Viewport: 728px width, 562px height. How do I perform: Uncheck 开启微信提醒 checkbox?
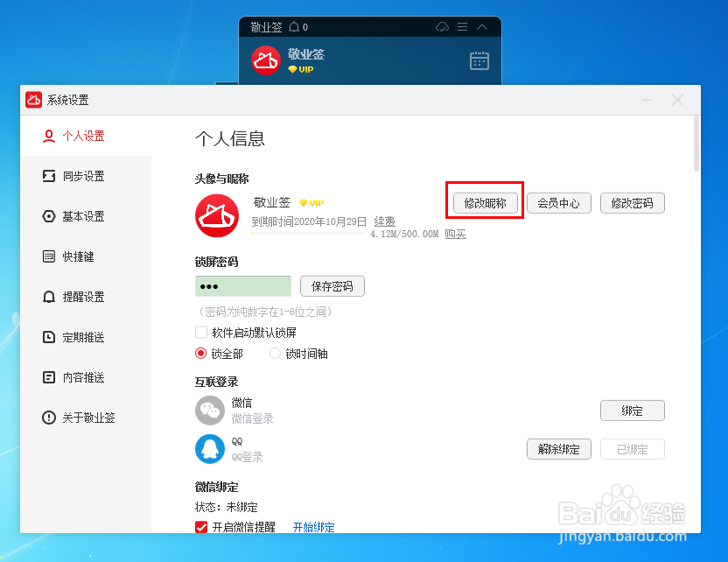coord(201,527)
